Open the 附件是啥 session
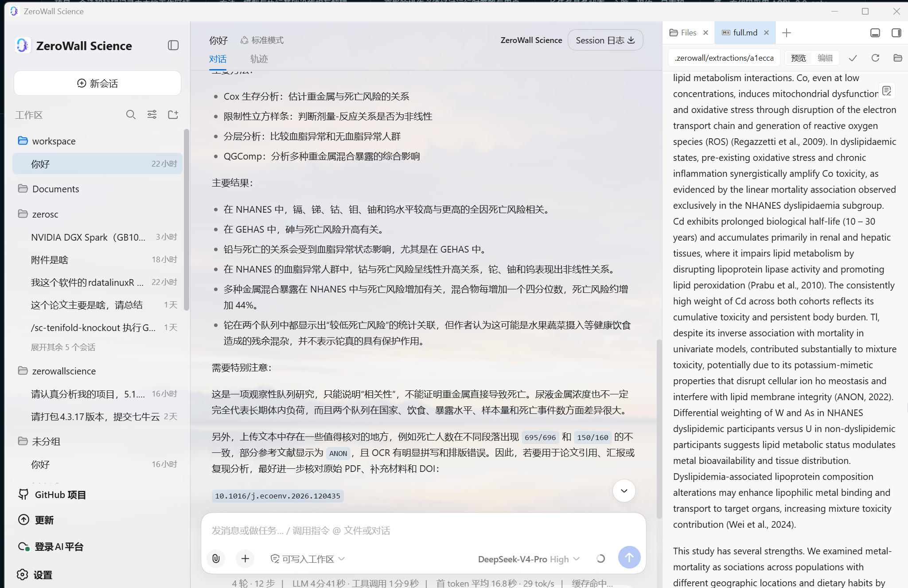This screenshot has width=908, height=588. (97, 260)
